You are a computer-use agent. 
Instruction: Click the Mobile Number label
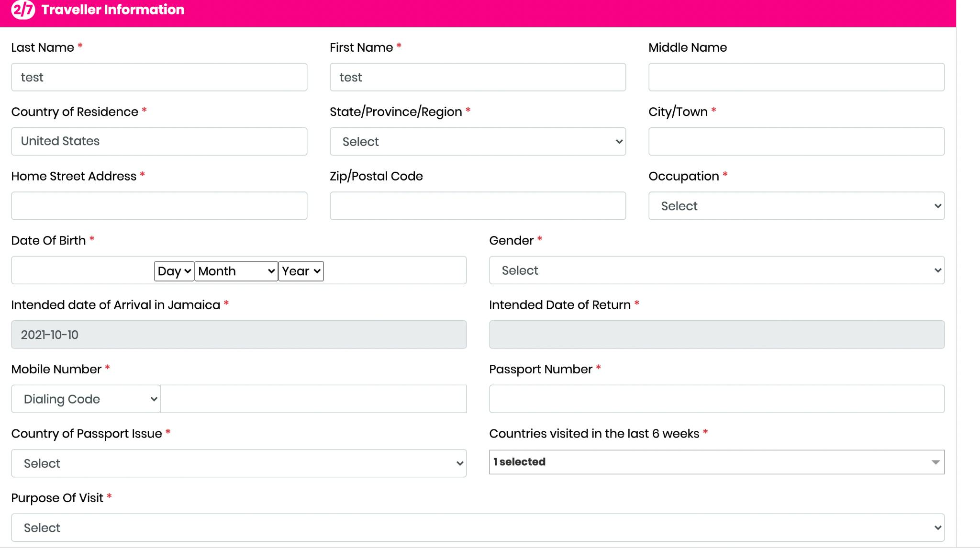pos(56,369)
